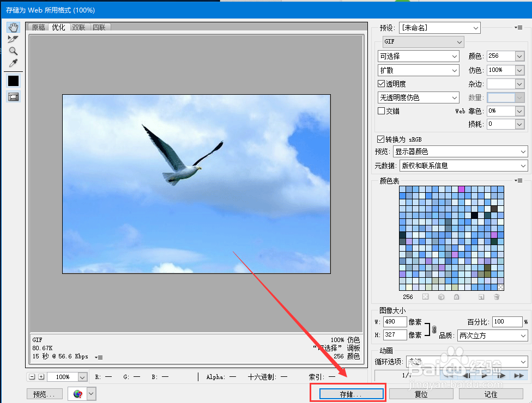Image resolution: width=532 pixels, height=403 pixels.
Task: Lock selected color icon in color table
Action: [457, 297]
